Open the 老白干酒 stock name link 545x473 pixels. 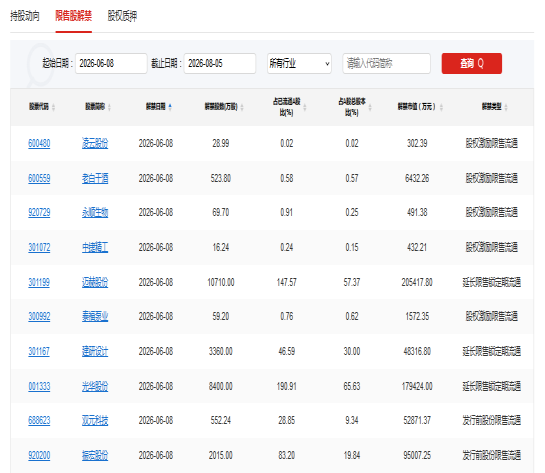pyautogui.click(x=95, y=179)
